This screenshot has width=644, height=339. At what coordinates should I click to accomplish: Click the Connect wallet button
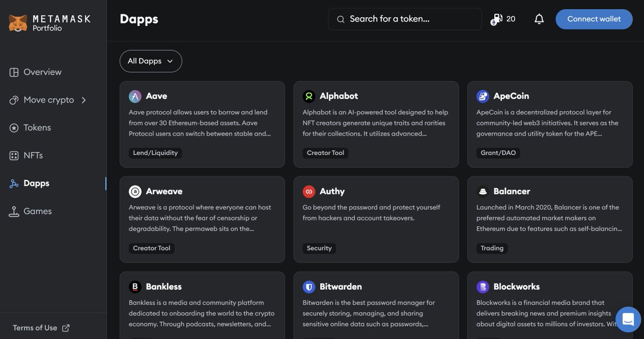click(x=594, y=19)
